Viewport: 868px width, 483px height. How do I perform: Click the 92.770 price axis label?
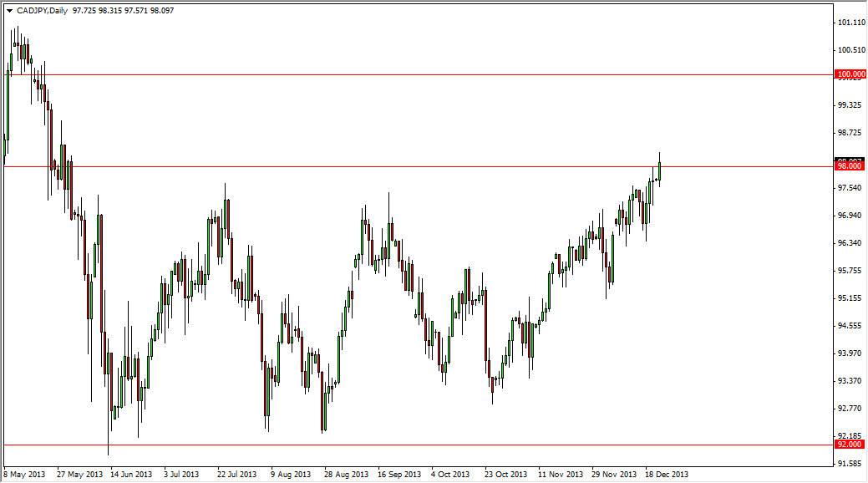pos(850,409)
